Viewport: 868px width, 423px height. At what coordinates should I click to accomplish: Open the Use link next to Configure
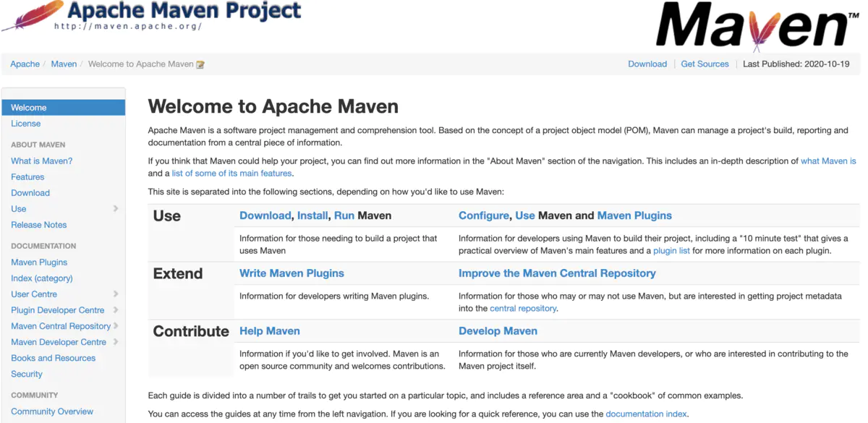tap(525, 215)
